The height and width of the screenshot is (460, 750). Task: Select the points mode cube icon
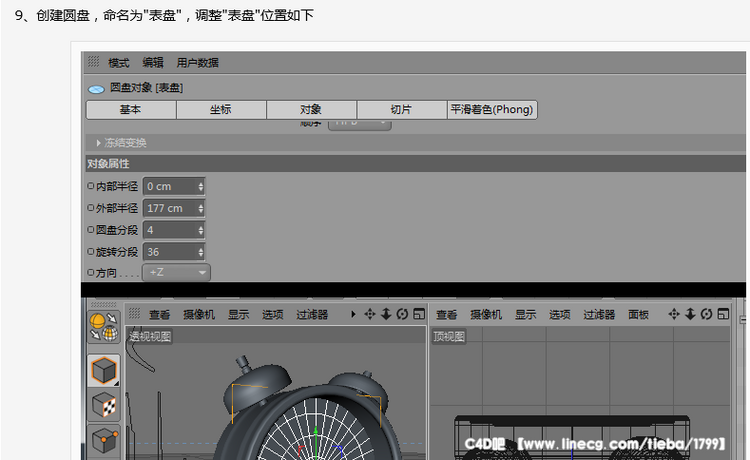(x=104, y=441)
